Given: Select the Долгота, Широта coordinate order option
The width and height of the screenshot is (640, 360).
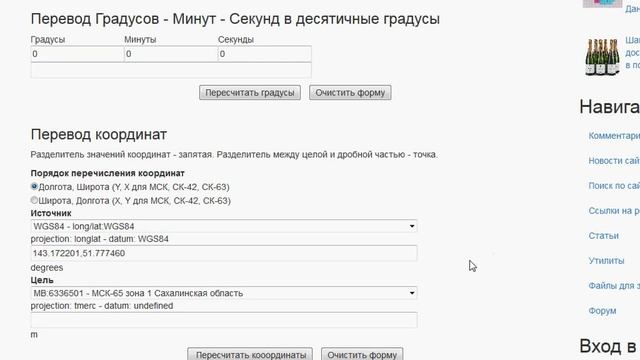Looking at the screenshot, I should click(34, 187).
